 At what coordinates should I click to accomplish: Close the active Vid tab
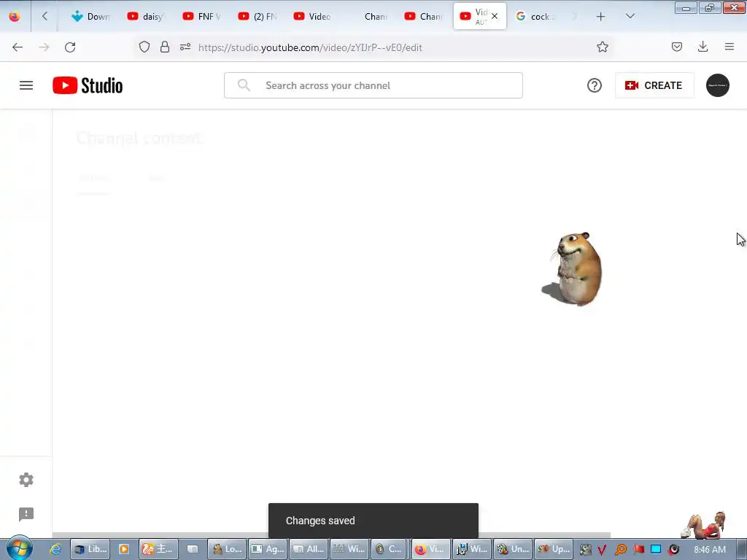point(495,16)
